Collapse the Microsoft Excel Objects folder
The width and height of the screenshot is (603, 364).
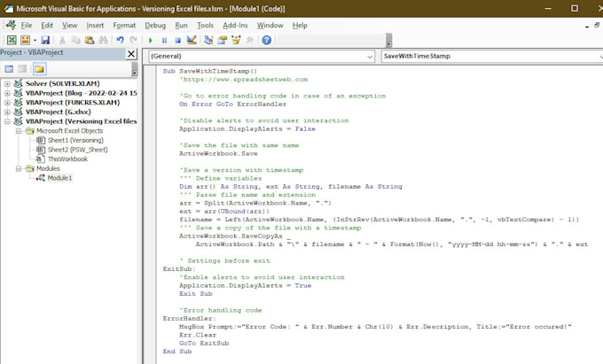(x=19, y=130)
